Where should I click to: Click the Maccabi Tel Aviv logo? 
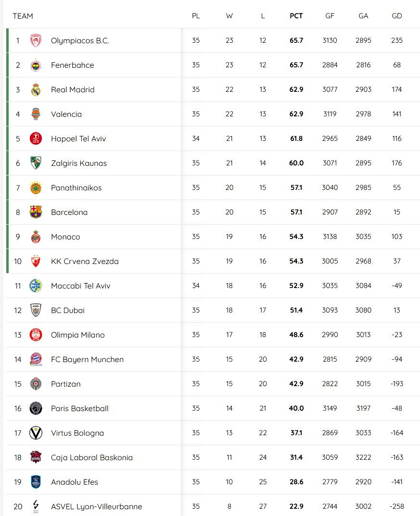36,286
